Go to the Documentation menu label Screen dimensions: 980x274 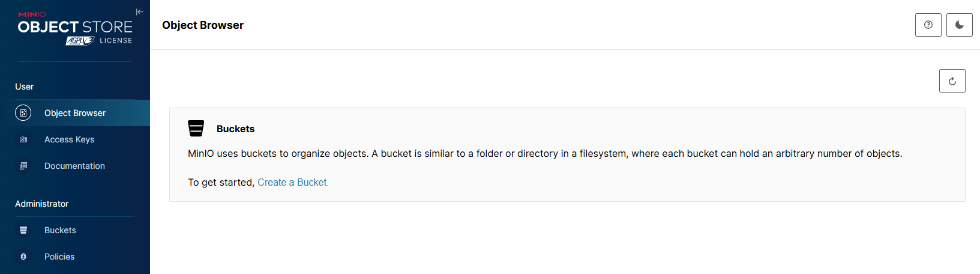click(x=74, y=166)
